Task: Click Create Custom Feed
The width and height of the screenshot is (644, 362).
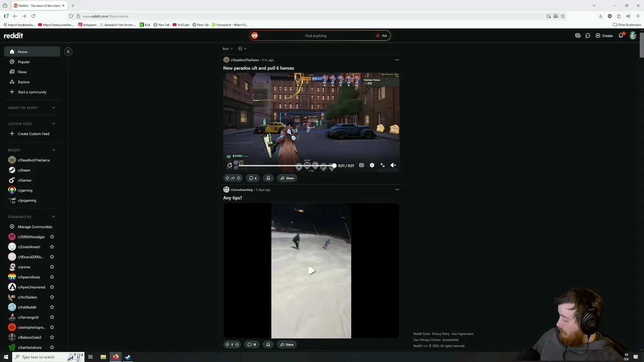Action: tap(32, 134)
